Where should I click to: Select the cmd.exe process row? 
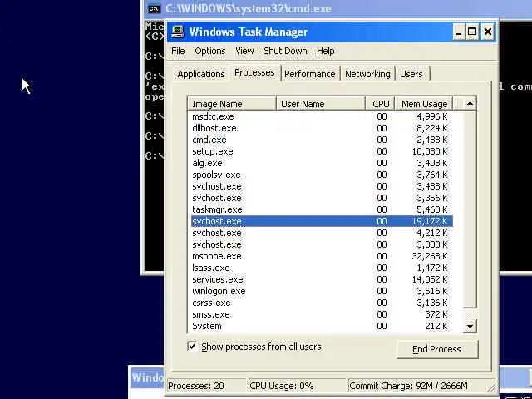coord(321,140)
